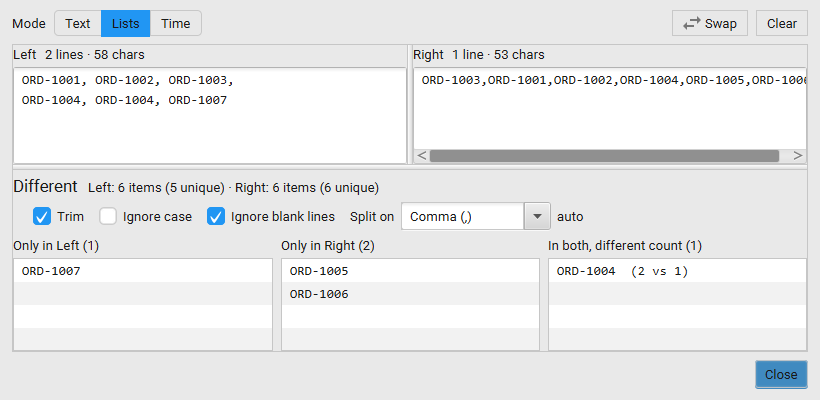Click the Right 1 line · 53 chars header
820x400 pixels.
point(479,54)
